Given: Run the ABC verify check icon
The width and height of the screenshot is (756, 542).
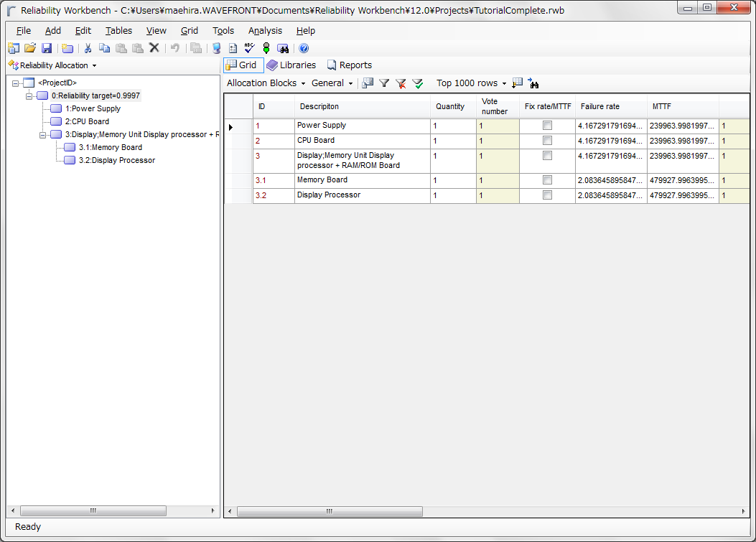Looking at the screenshot, I should point(249,48).
